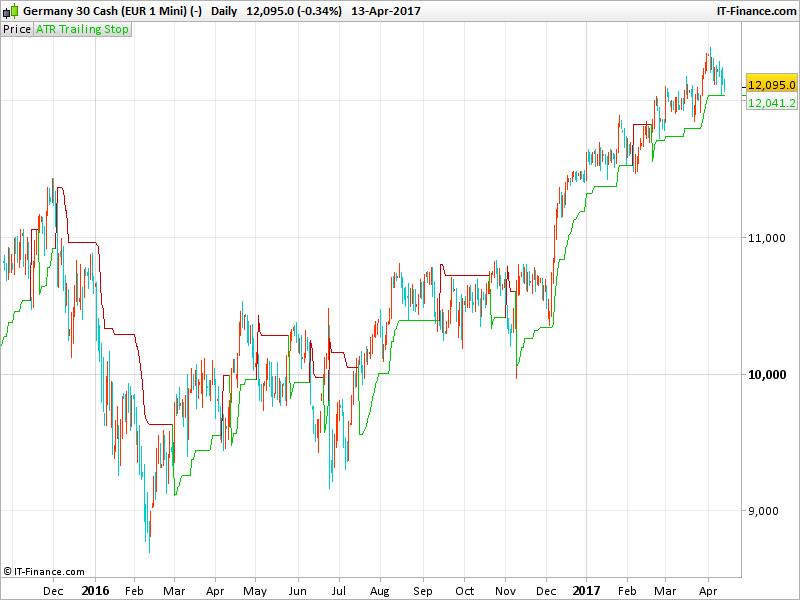Click the 2017 year marker on time axis

(586, 591)
